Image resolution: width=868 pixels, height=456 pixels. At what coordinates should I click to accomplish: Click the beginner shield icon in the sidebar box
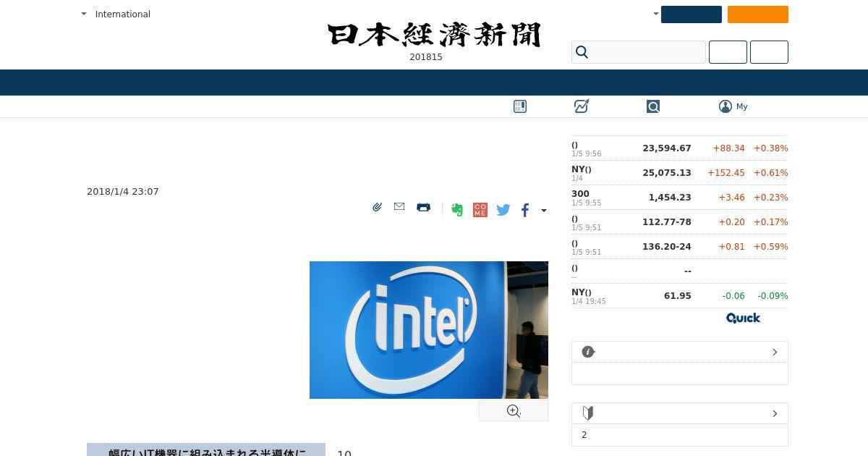[x=588, y=413]
